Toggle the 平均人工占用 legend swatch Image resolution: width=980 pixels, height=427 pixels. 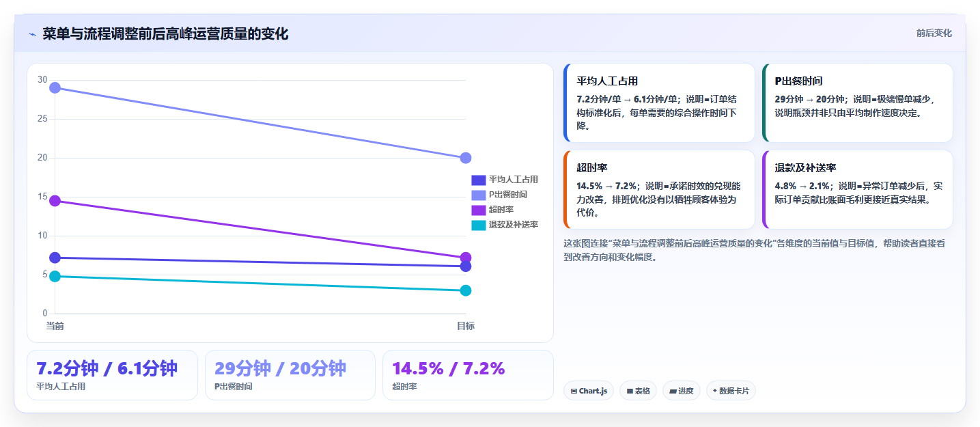coord(479,180)
